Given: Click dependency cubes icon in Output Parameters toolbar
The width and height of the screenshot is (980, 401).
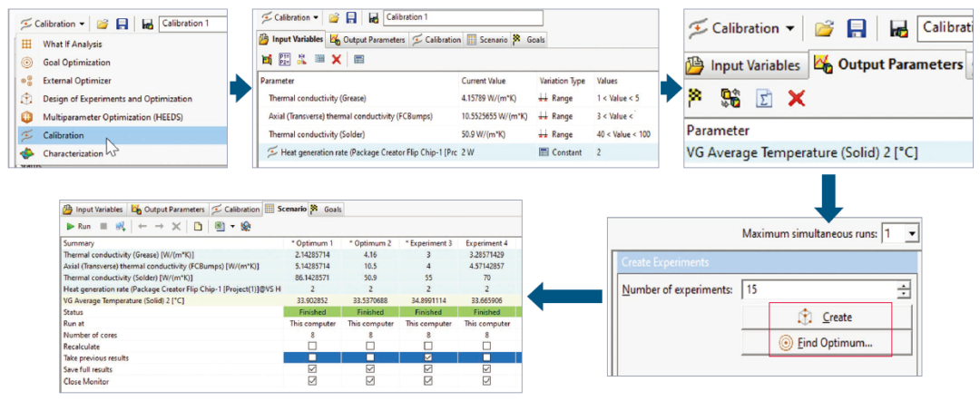Looking at the screenshot, I should [x=730, y=97].
